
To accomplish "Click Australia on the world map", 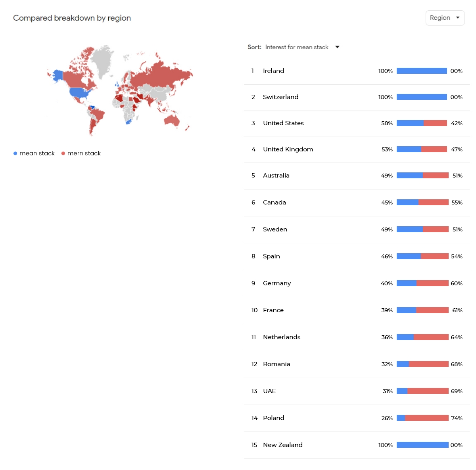I will [x=172, y=120].
